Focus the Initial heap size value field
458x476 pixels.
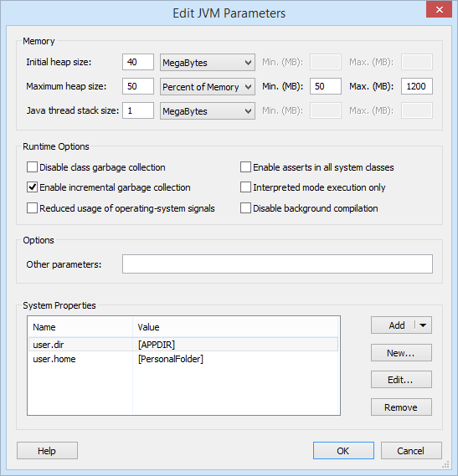point(138,62)
